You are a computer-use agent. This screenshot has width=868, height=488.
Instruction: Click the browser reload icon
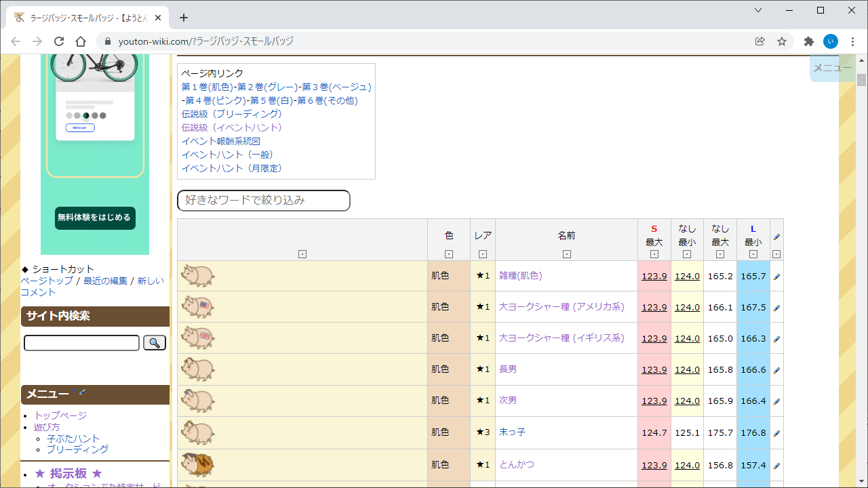pos(59,41)
